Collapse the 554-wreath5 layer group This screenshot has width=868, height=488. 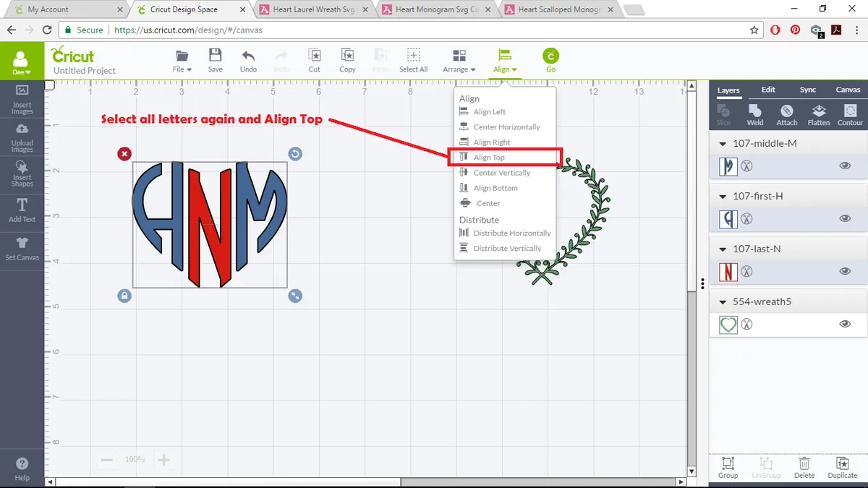click(x=723, y=301)
